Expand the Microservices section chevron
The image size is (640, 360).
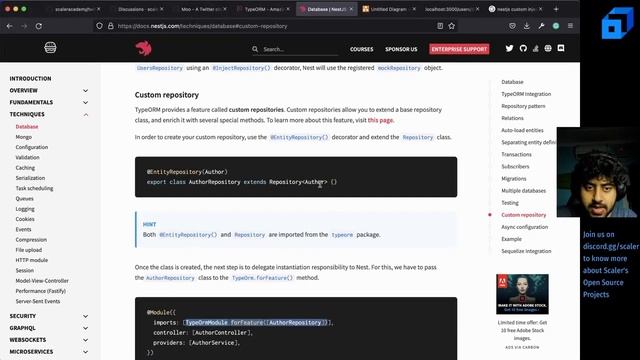coord(85,352)
